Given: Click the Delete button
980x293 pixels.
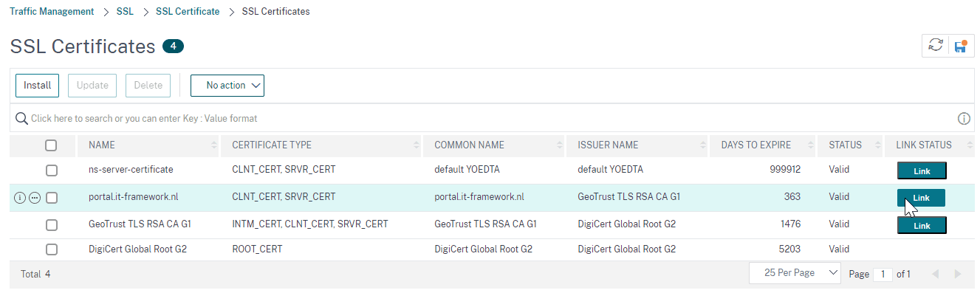Looking at the screenshot, I should (x=148, y=86).
